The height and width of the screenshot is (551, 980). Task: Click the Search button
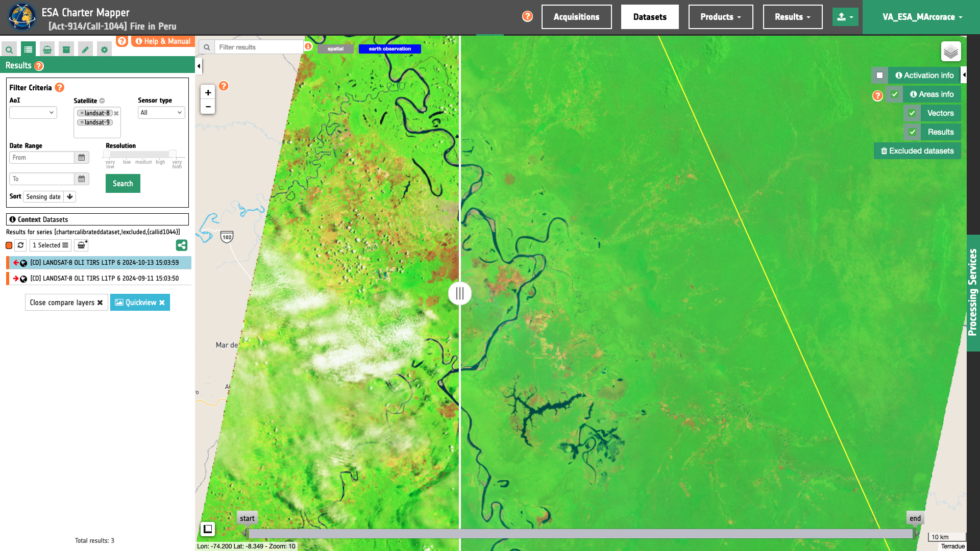122,184
